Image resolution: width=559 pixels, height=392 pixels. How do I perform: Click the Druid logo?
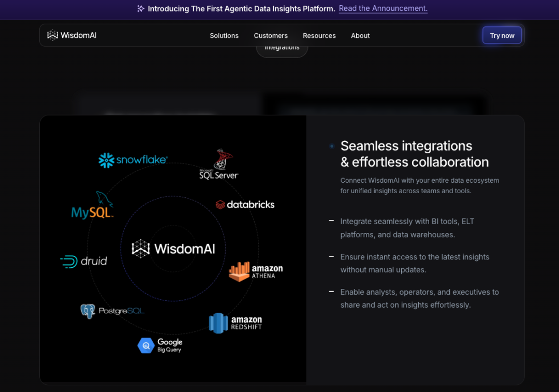(84, 262)
